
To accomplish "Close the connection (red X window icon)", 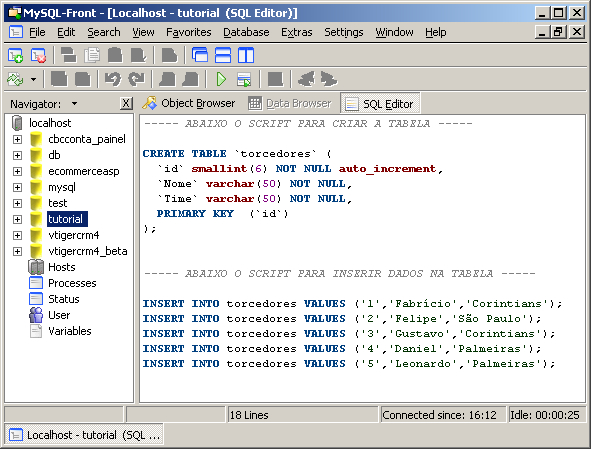I will pyautogui.click(x=38, y=55).
